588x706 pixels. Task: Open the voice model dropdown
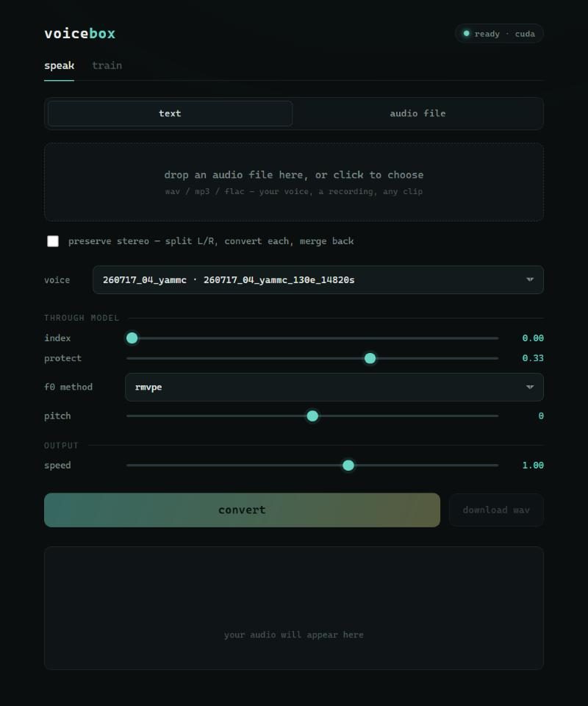coord(318,279)
